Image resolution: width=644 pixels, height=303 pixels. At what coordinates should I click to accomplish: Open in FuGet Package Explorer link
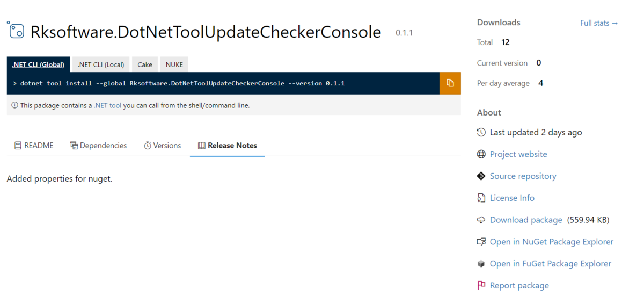point(550,264)
